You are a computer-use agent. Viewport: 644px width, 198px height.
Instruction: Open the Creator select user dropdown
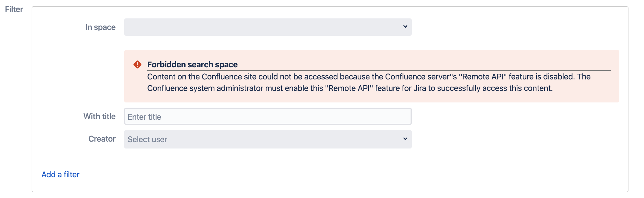pos(267,139)
